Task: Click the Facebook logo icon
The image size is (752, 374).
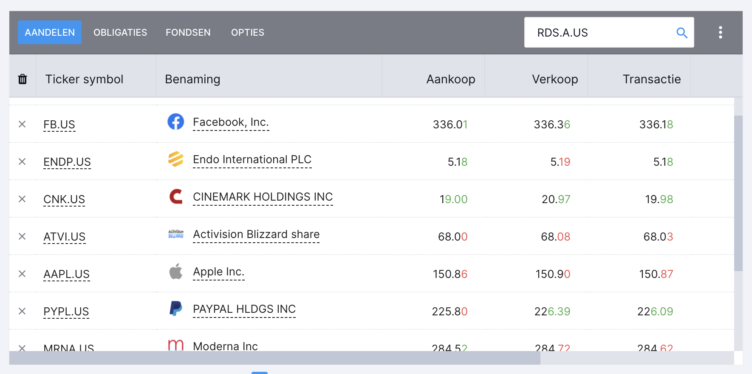Action: [x=176, y=122]
